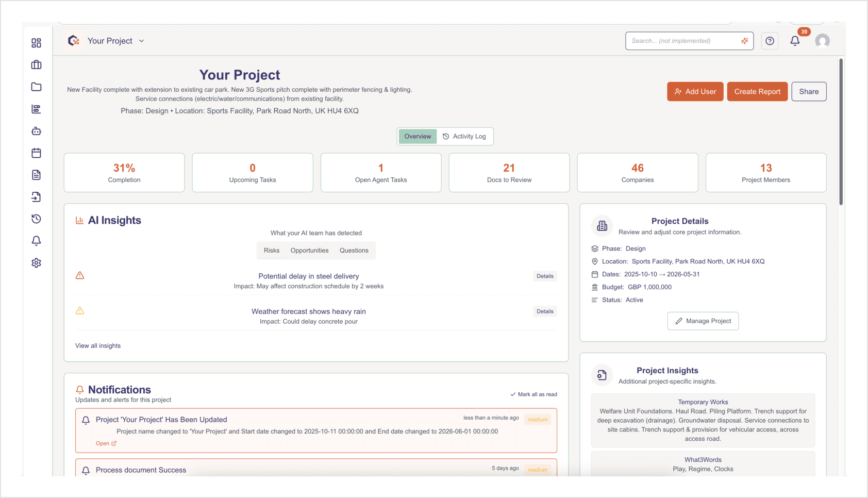Open the Your Project dropdown in header
The width and height of the screenshot is (868, 498).
click(114, 41)
